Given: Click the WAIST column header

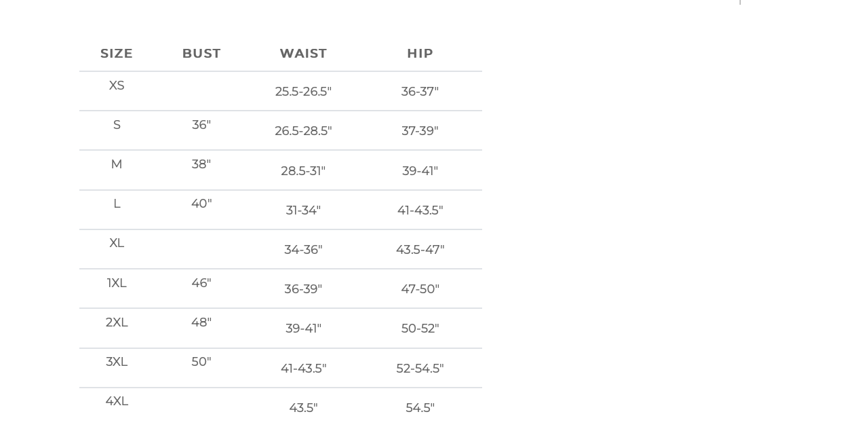Looking at the screenshot, I should point(303,54).
